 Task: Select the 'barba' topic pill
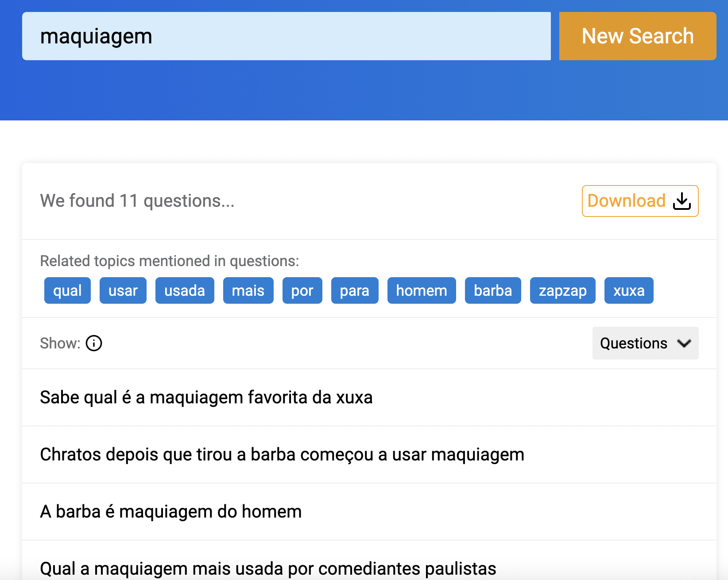[492, 290]
